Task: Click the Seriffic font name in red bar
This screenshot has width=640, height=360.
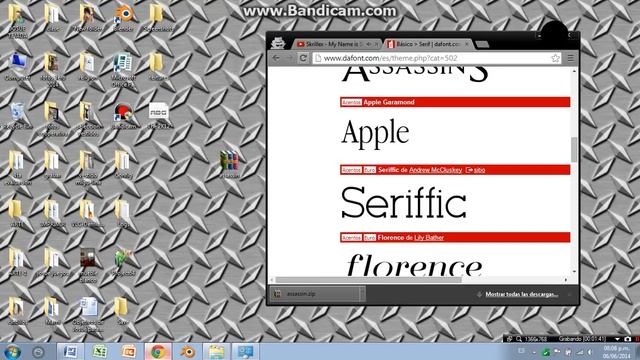Action: (x=389, y=170)
